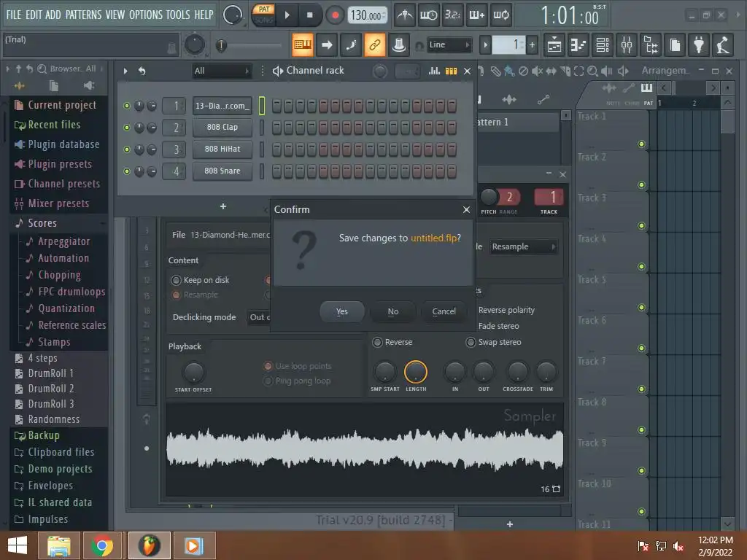Launch Chrome from the taskbar
Screen dimensions: 747x560
pos(102,545)
